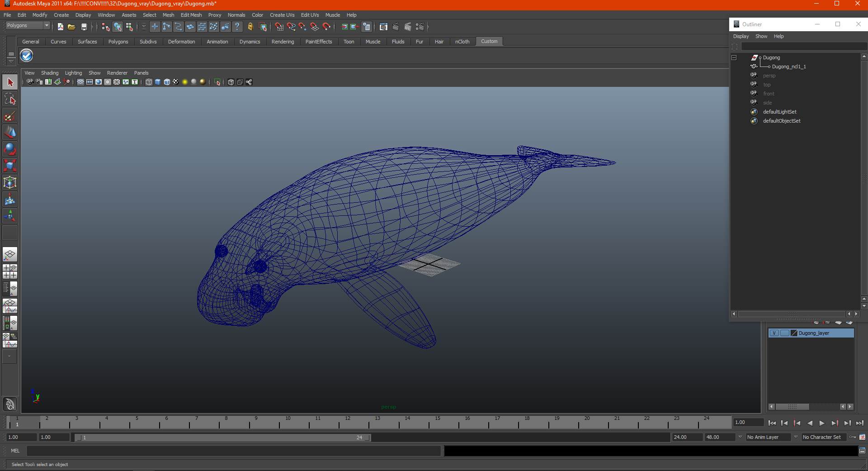Open the Script Editor icon
The width and height of the screenshot is (868, 471).
(862, 451)
